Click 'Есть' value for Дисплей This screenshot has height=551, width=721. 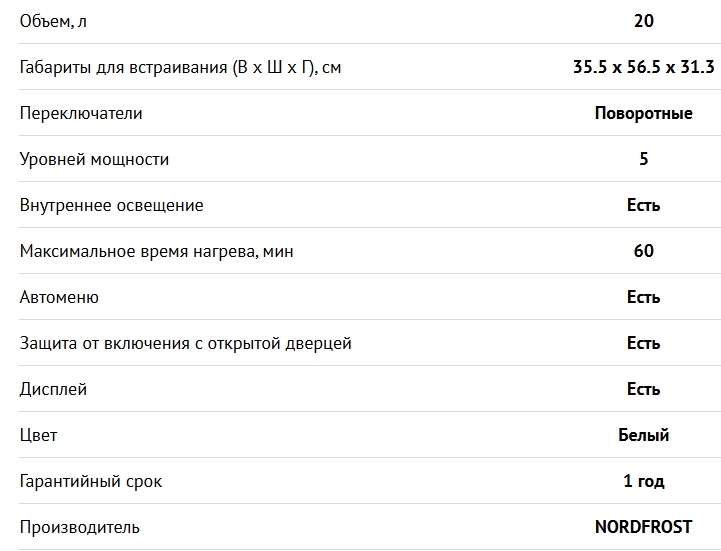pyautogui.click(x=643, y=389)
